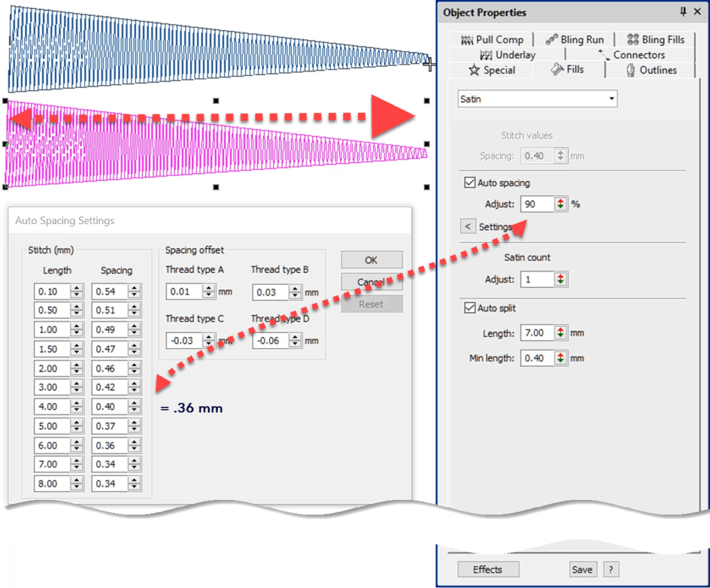Collapse Settings with the arrow button
This screenshot has height=588, width=710.
(x=468, y=227)
